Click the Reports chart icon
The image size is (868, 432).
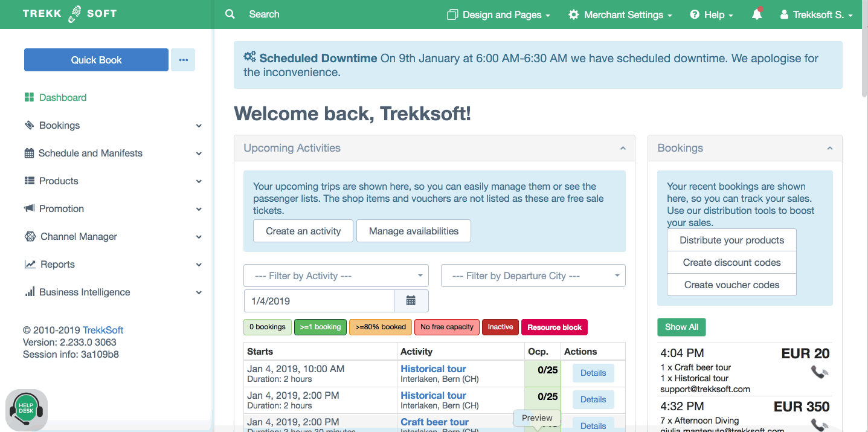point(30,264)
